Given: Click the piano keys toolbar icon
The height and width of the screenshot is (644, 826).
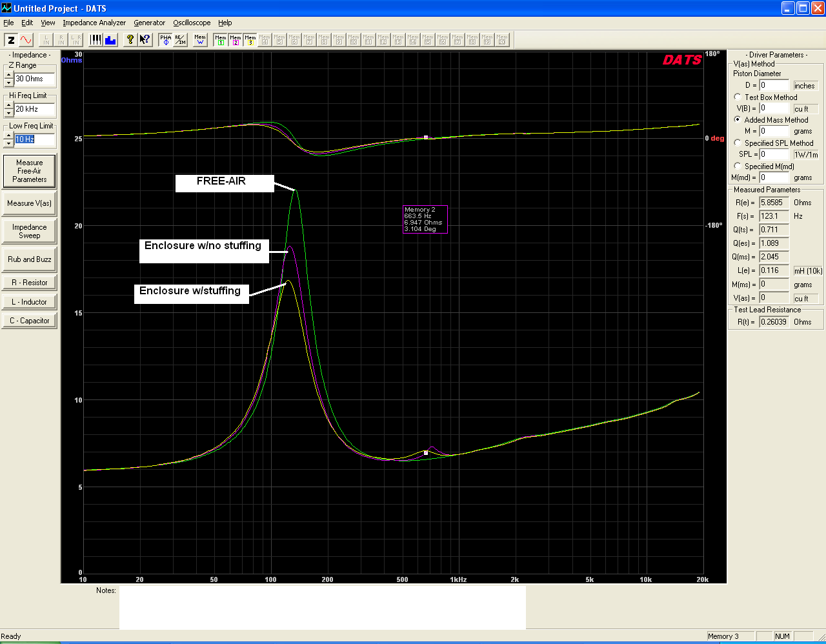Looking at the screenshot, I should pos(96,40).
